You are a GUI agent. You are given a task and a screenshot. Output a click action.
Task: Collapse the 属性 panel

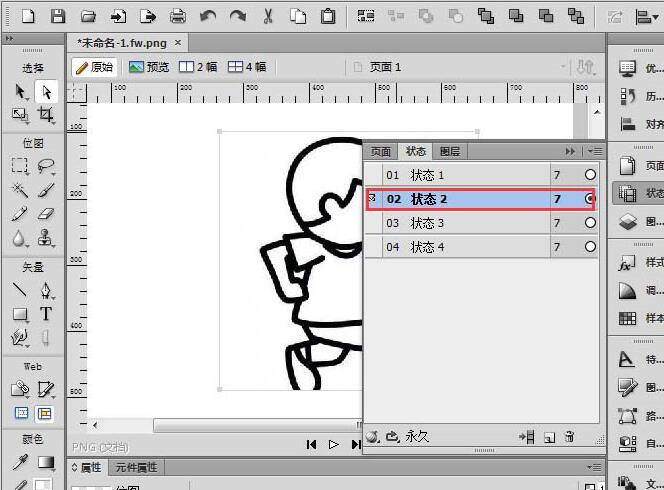[x=73, y=467]
